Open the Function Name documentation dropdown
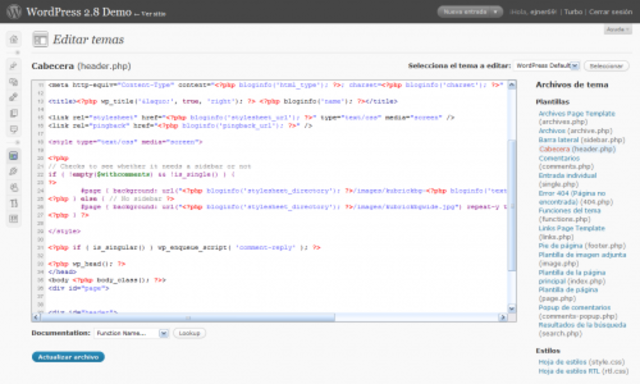The width and height of the screenshot is (640, 384). [131, 333]
